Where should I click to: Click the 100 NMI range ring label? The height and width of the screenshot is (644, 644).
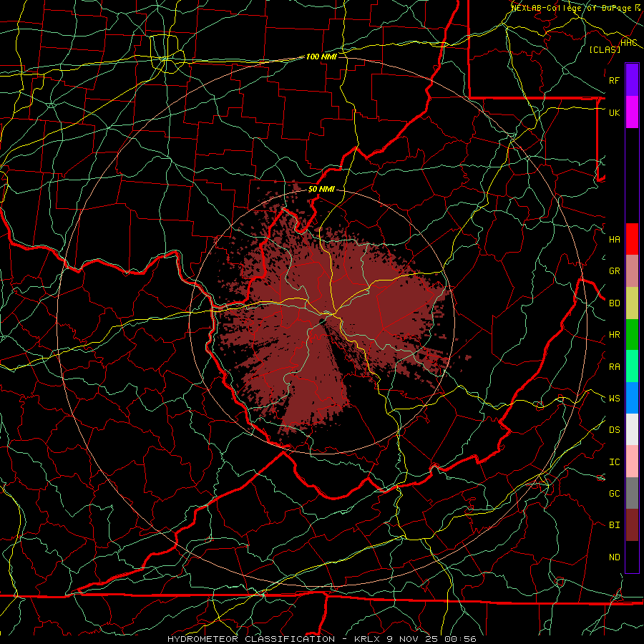click(321, 57)
